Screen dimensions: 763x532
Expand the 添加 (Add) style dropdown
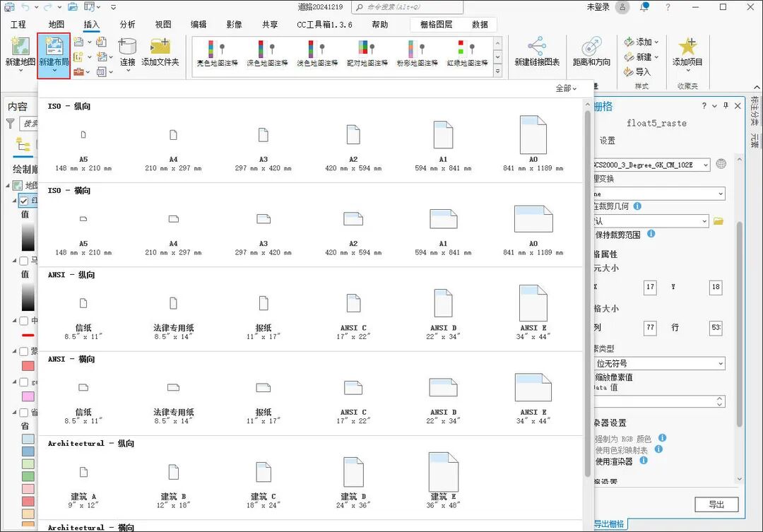pyautogui.click(x=656, y=42)
